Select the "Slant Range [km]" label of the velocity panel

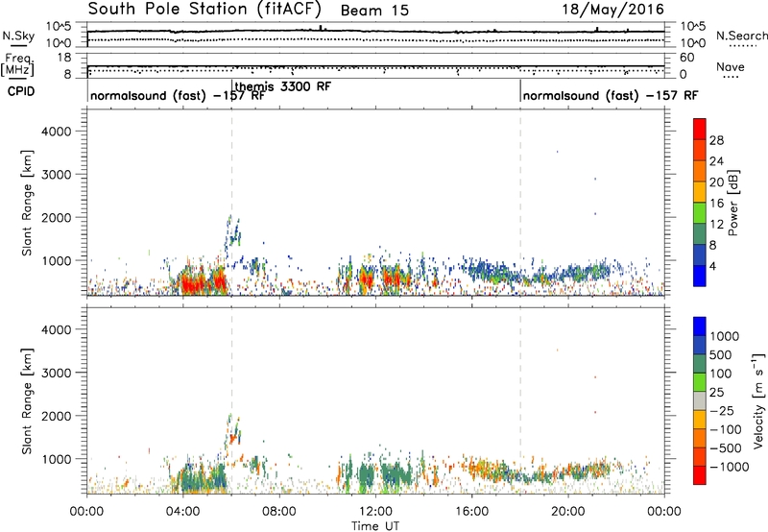(28, 401)
